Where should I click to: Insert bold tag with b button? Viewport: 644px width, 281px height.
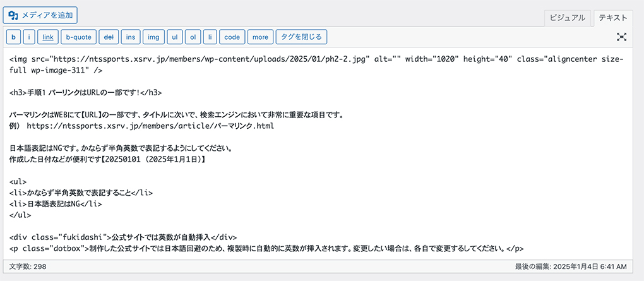13,37
